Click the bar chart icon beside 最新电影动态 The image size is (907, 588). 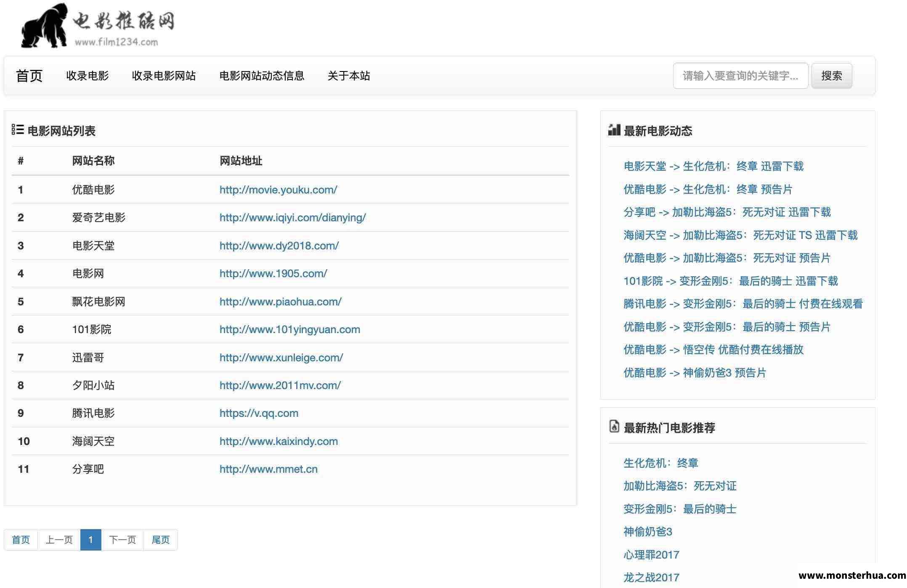coord(614,130)
